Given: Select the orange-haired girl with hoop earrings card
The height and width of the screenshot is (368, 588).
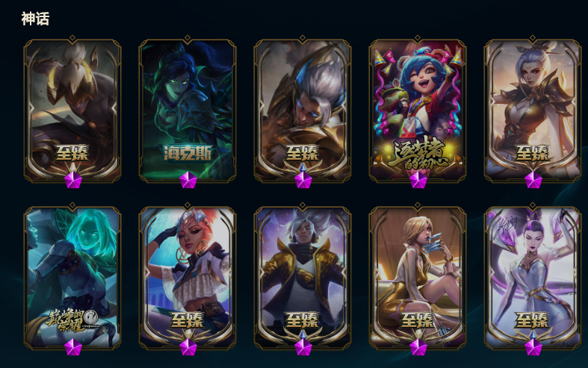Looking at the screenshot, I should click(x=188, y=278).
